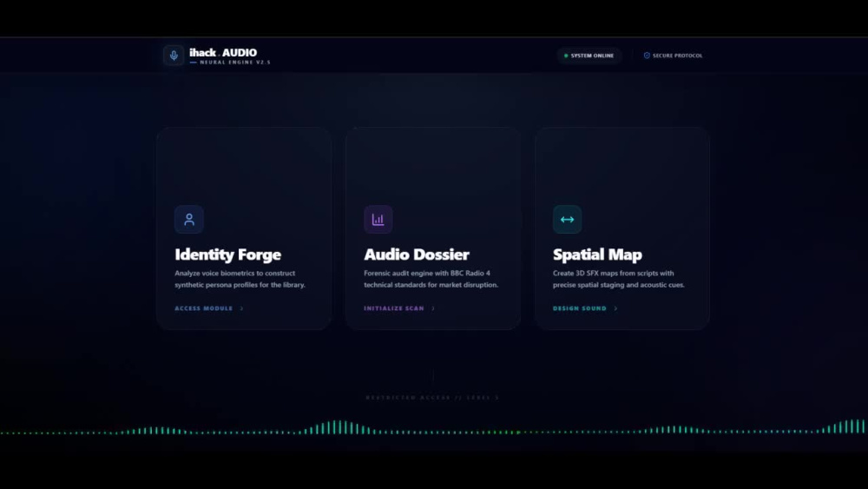The image size is (868, 489).
Task: Click the person icon on Identity Forge card
Action: click(x=189, y=219)
